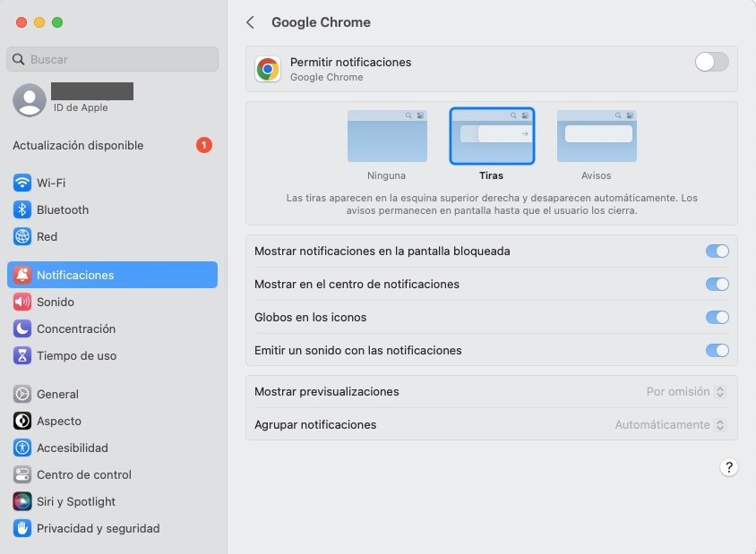Image resolution: width=756 pixels, height=554 pixels.
Task: Click the Centro de control label
Action: click(x=84, y=475)
